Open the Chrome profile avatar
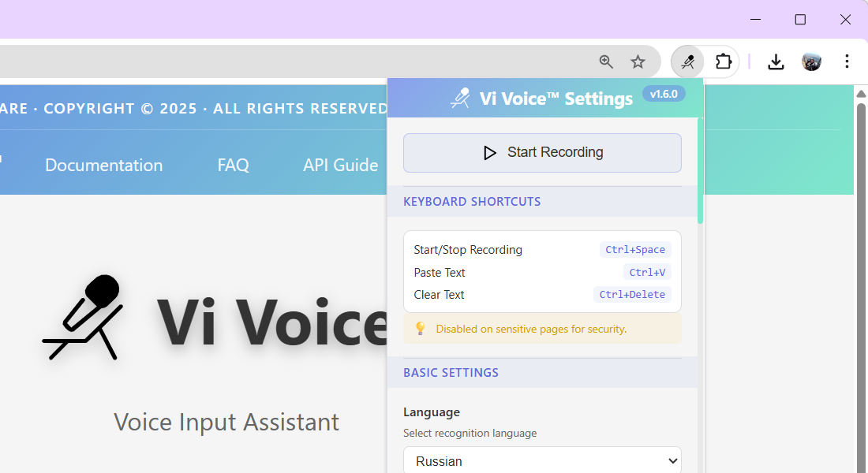 tap(811, 61)
